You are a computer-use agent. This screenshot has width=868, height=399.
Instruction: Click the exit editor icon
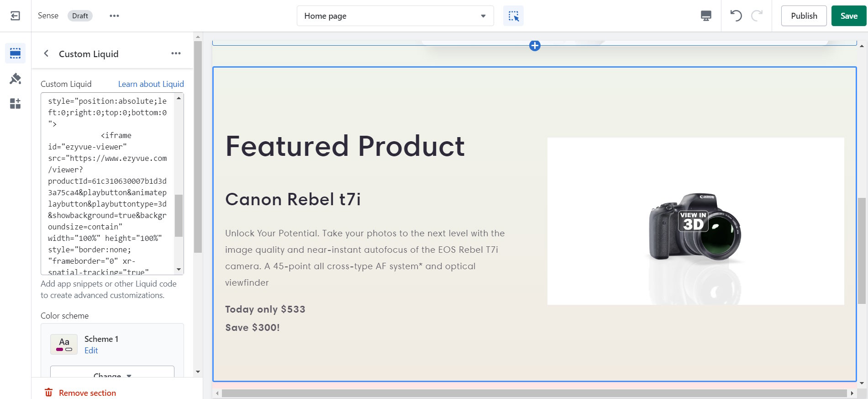[x=15, y=16]
